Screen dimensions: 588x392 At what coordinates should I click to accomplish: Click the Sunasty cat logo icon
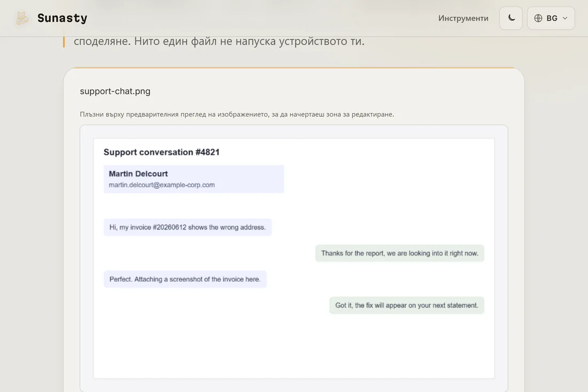pyautogui.click(x=22, y=18)
